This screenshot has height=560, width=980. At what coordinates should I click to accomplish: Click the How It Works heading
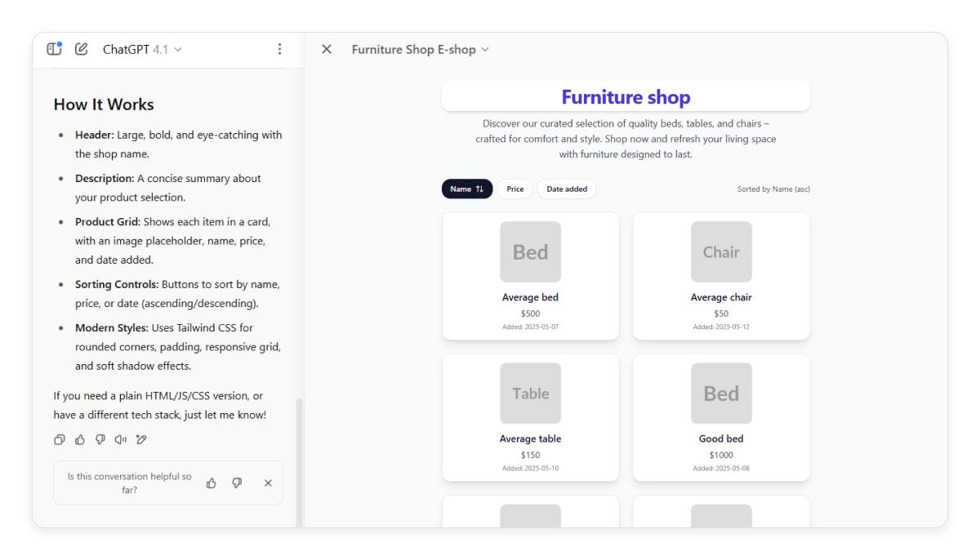[104, 104]
